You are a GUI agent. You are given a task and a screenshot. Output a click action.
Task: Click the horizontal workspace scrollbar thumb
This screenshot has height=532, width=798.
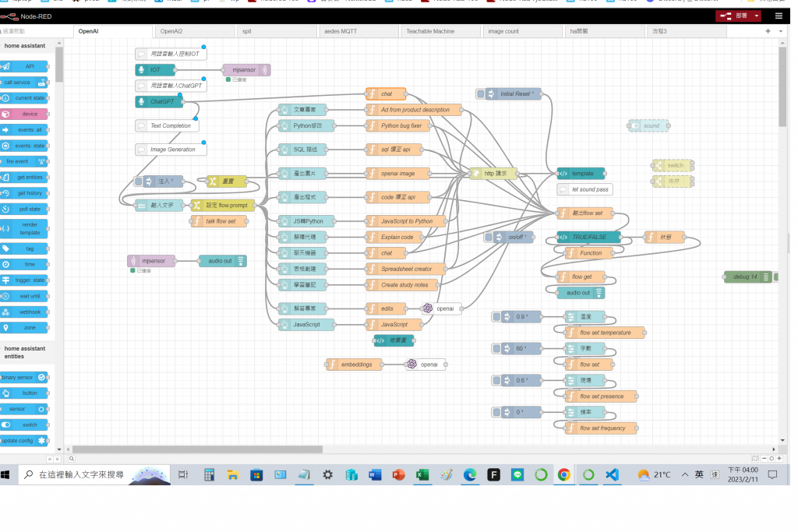(x=197, y=449)
